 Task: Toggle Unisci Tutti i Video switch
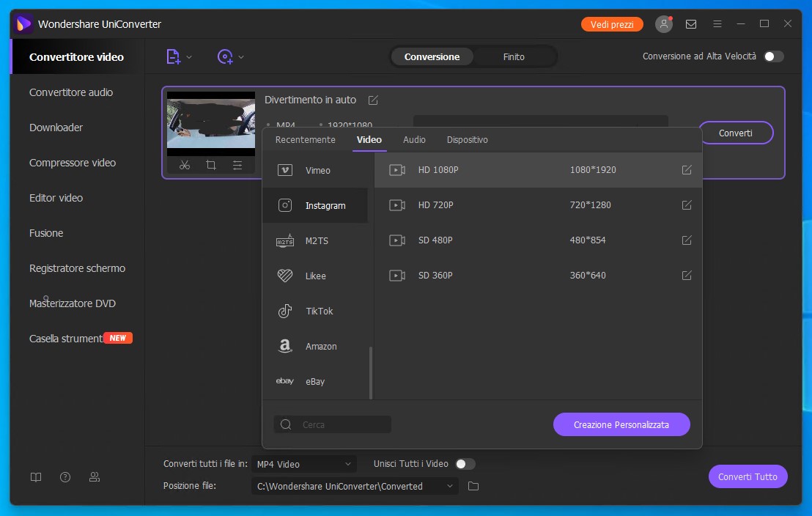pos(465,464)
